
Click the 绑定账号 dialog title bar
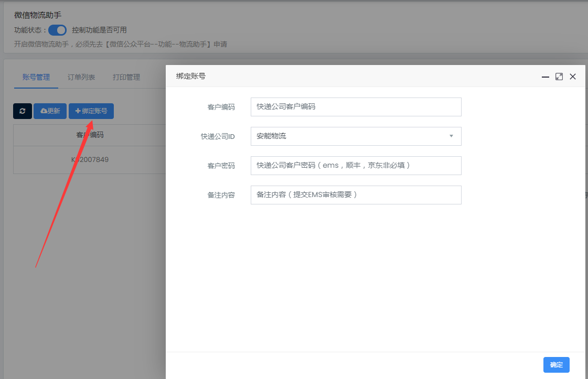341,77
